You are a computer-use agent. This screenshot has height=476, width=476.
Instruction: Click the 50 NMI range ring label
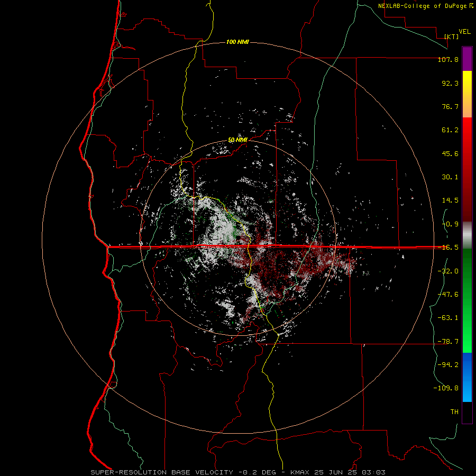point(237,140)
